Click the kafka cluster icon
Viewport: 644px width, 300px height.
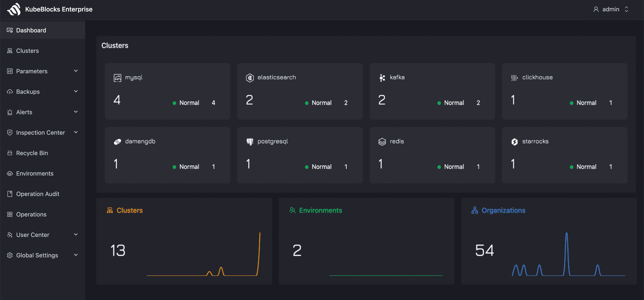382,78
